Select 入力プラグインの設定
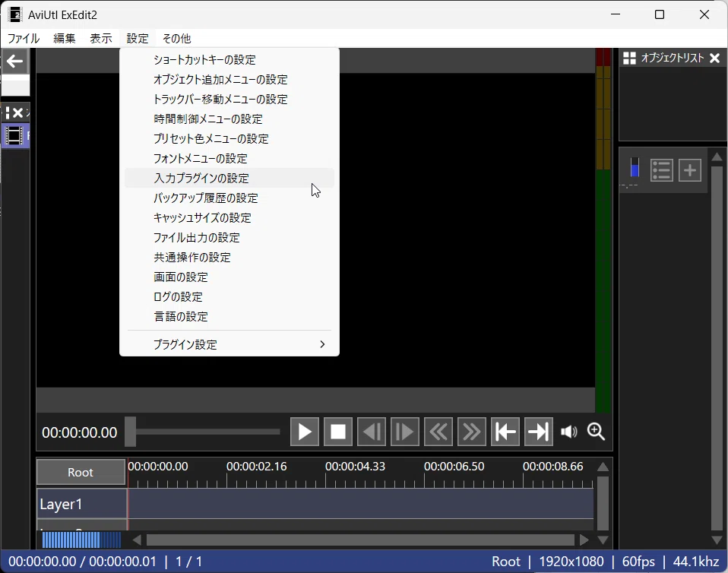 tap(229, 179)
